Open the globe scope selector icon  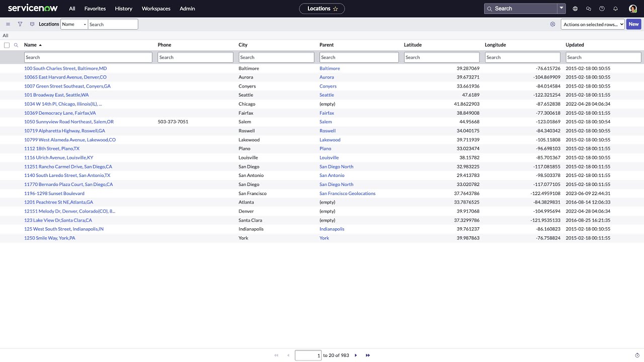pos(575,9)
